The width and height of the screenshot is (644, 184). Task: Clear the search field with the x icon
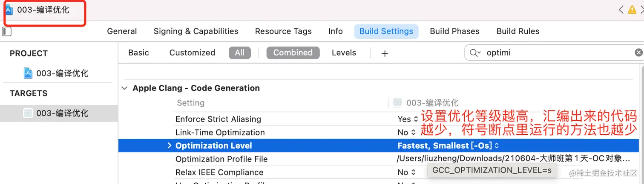(x=638, y=53)
